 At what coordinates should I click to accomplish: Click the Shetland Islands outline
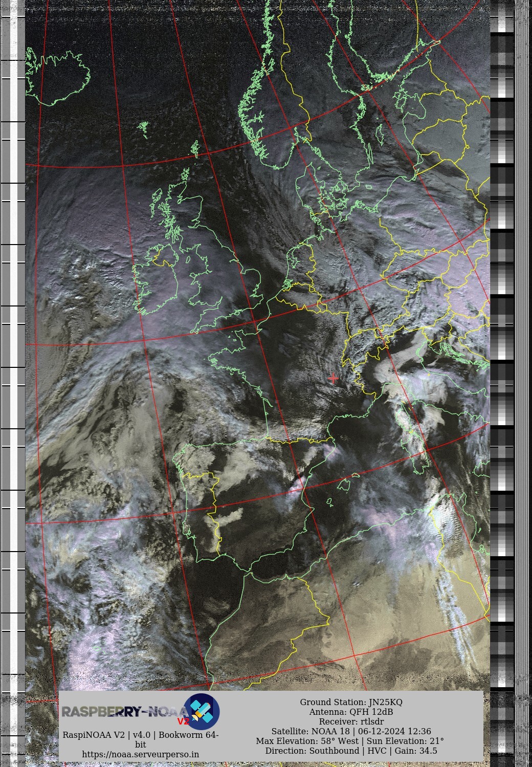pos(195,149)
